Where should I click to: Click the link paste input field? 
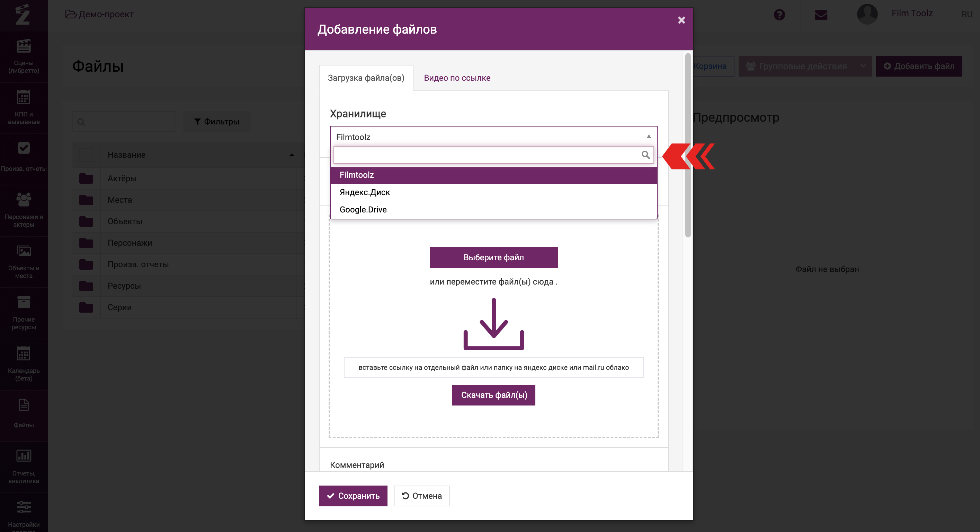pos(493,367)
